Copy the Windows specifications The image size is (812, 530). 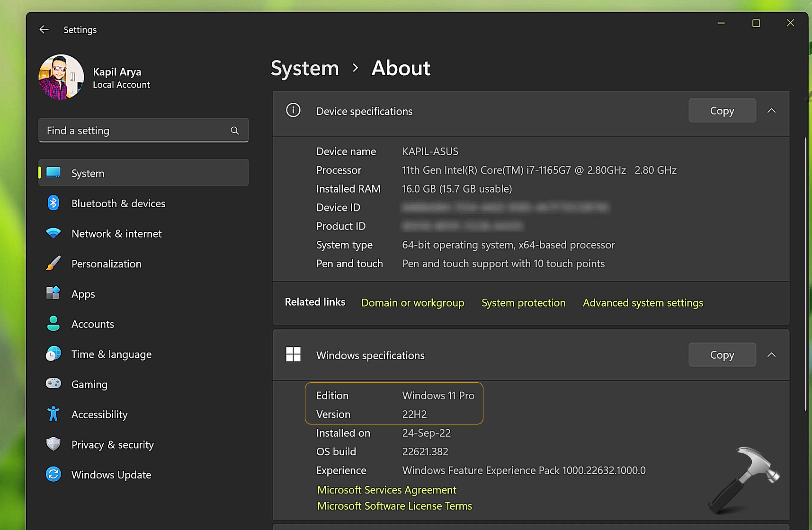click(722, 355)
